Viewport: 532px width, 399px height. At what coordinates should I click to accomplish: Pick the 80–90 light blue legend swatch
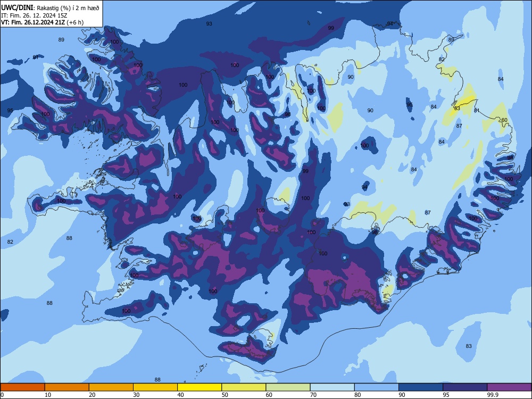[x=377, y=387]
